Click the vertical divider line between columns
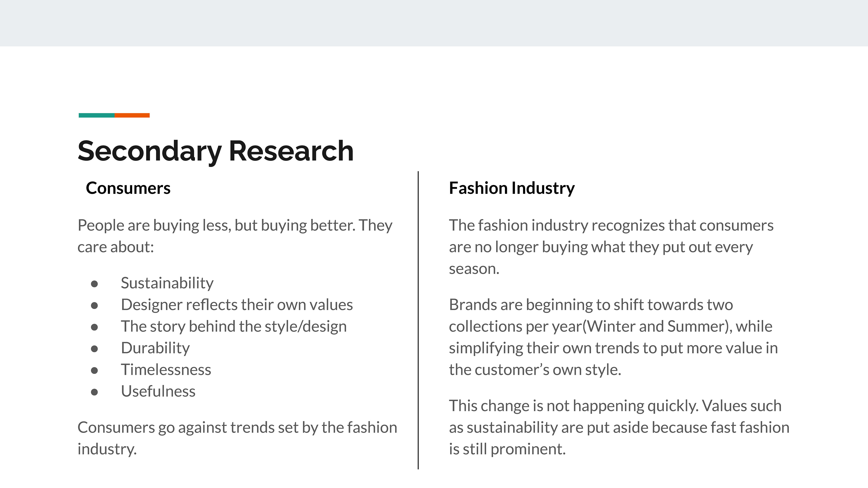This screenshot has width=868, height=488. point(418,320)
